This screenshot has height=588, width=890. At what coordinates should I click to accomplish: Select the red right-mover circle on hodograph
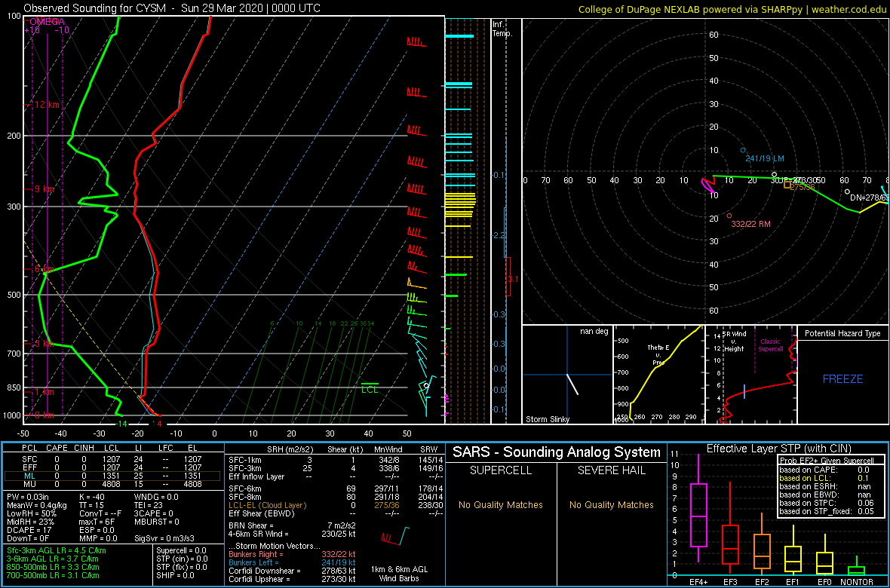tap(729, 216)
